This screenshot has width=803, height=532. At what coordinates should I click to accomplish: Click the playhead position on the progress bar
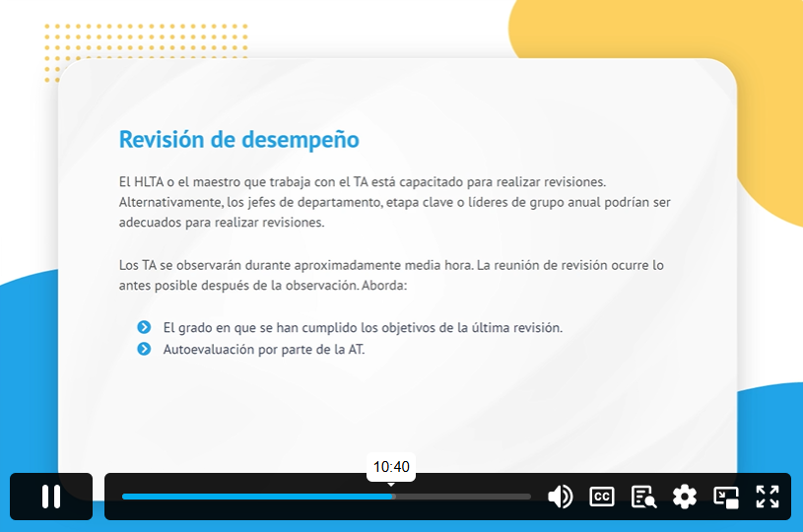[x=393, y=497]
